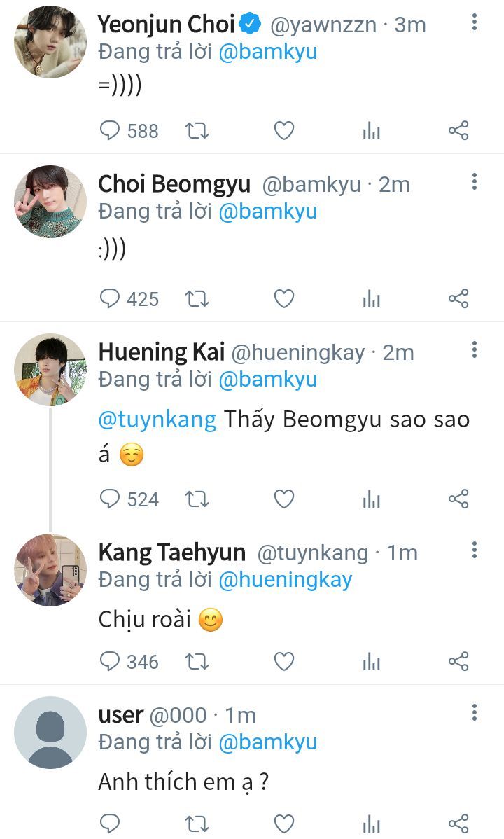This screenshot has height=839, width=504.
Task: Share Kang Taehyun's tweet
Action: coord(458,662)
